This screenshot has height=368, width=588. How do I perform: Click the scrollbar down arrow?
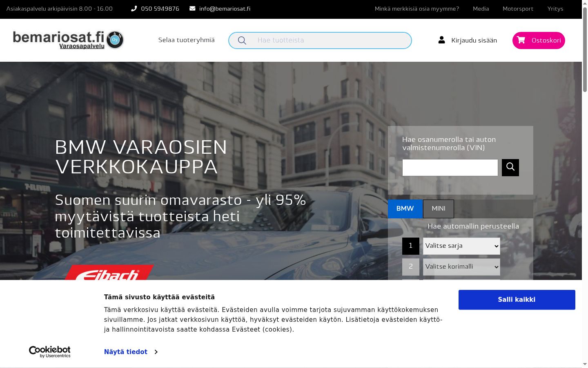[585, 364]
